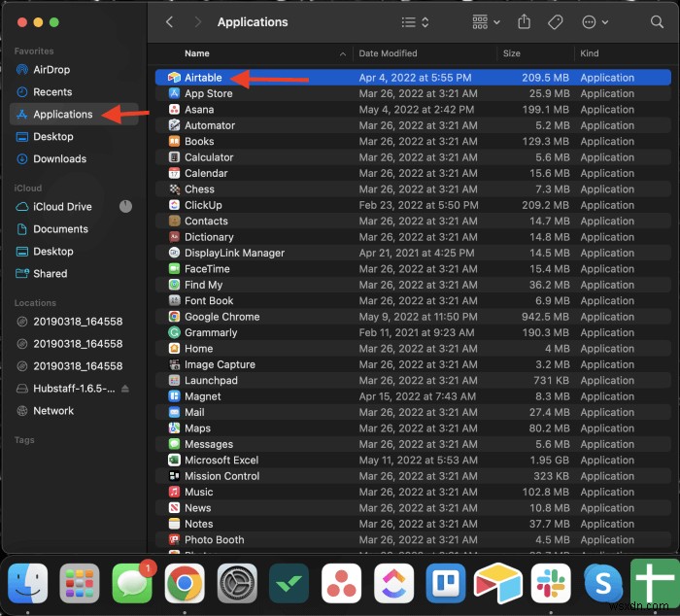Select the Airtable app icon
This screenshot has width=680, height=616.
tap(174, 78)
